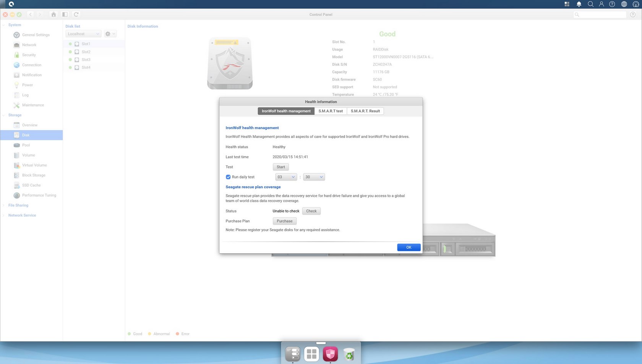Open the user account icon in top bar
The width and height of the screenshot is (642, 364).
click(601, 4)
